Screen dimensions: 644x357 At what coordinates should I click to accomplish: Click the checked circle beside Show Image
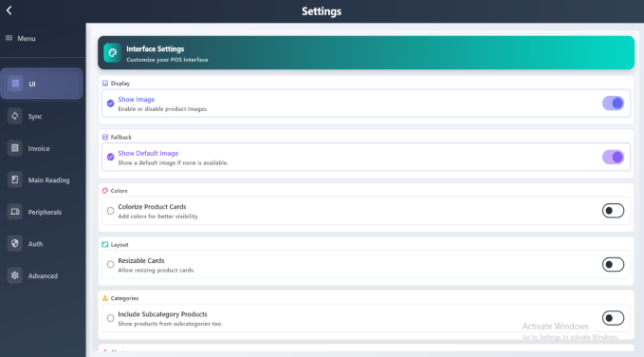point(110,103)
